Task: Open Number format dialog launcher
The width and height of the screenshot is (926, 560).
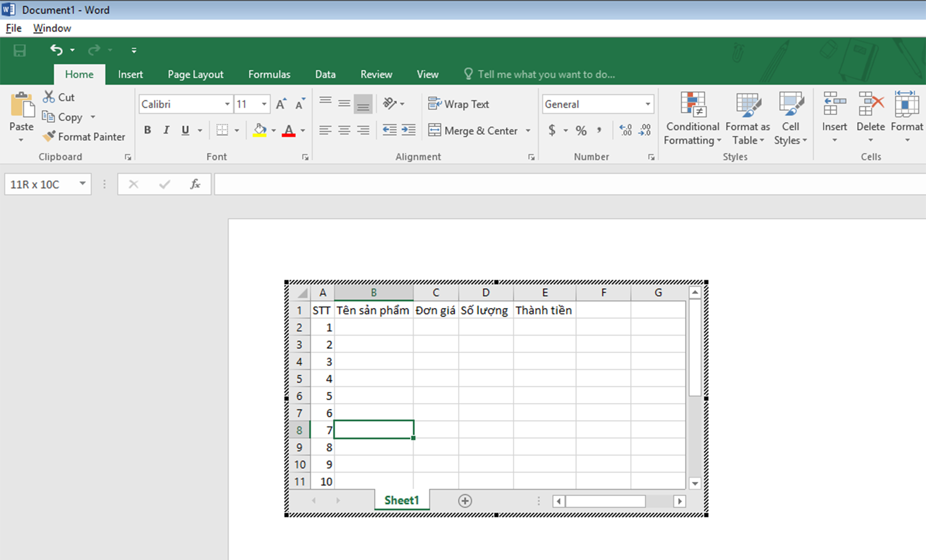Action: click(x=651, y=157)
